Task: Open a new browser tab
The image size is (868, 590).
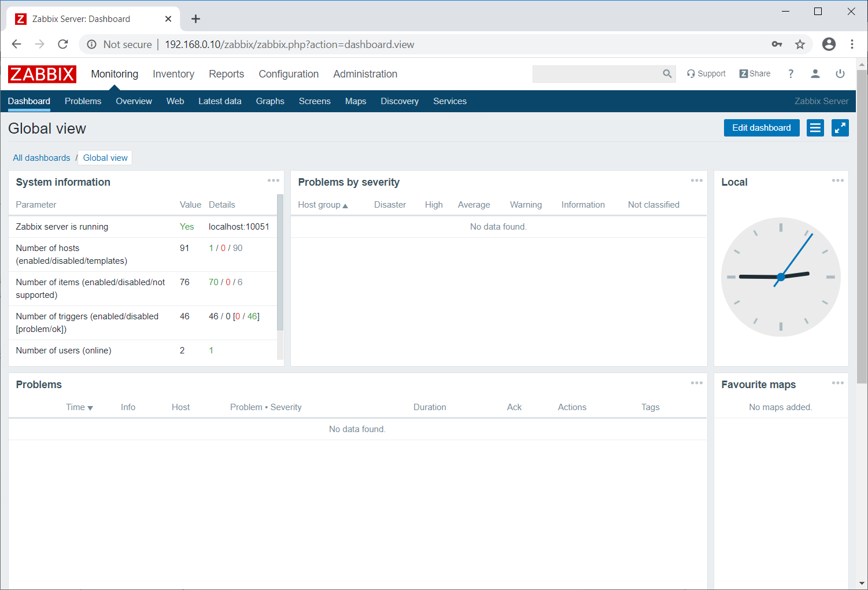Action: click(x=195, y=19)
